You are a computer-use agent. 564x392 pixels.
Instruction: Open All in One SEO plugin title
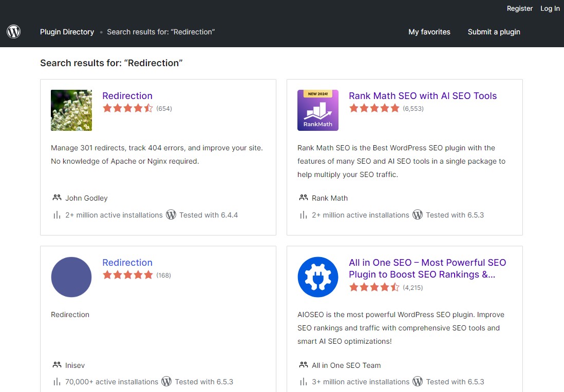pos(427,268)
